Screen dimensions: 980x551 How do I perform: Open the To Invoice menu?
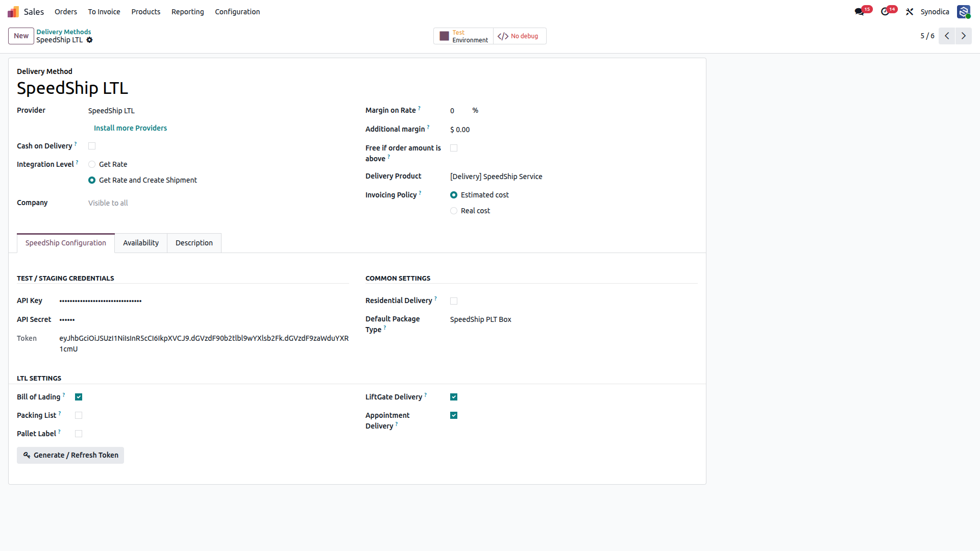104,12
